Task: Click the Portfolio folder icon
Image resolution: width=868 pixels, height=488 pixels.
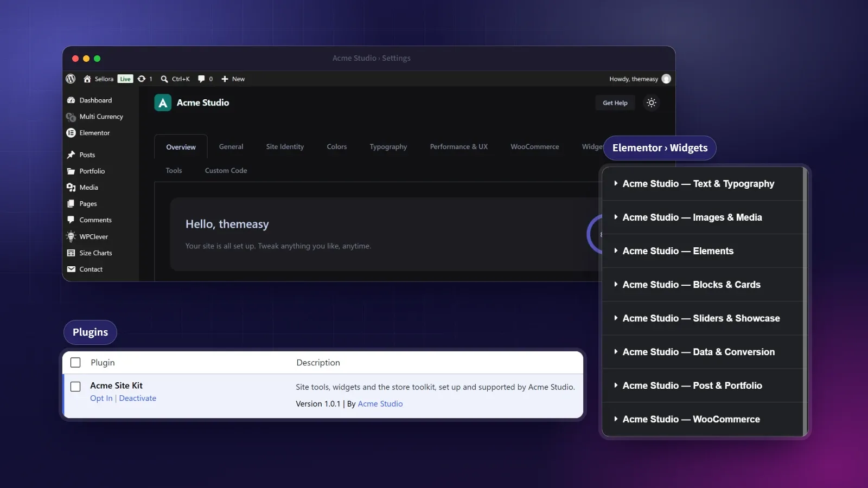Action: click(x=71, y=171)
